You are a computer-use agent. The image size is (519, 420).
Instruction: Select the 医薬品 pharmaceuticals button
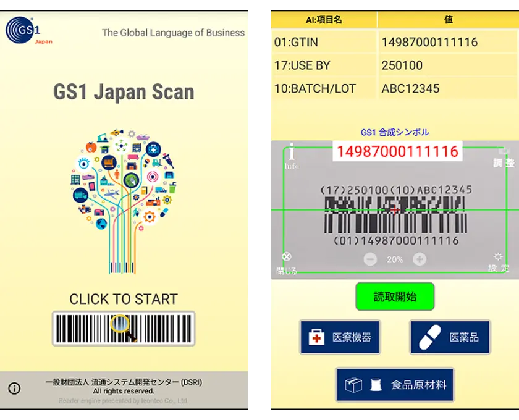(x=450, y=337)
